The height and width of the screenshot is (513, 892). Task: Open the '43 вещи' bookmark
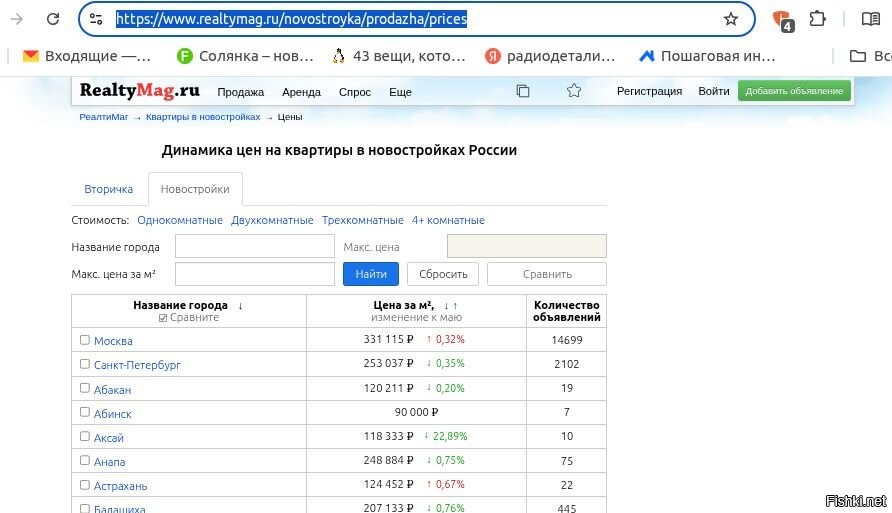tap(399, 56)
